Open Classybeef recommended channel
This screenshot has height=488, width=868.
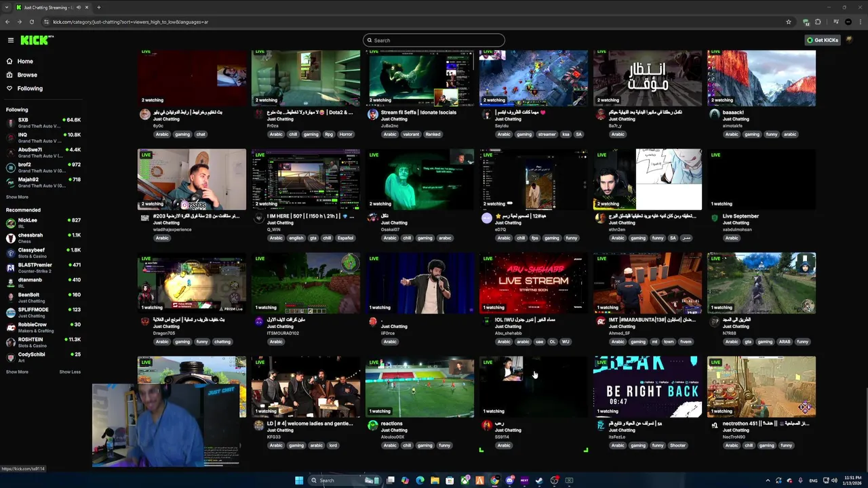pos(43,253)
